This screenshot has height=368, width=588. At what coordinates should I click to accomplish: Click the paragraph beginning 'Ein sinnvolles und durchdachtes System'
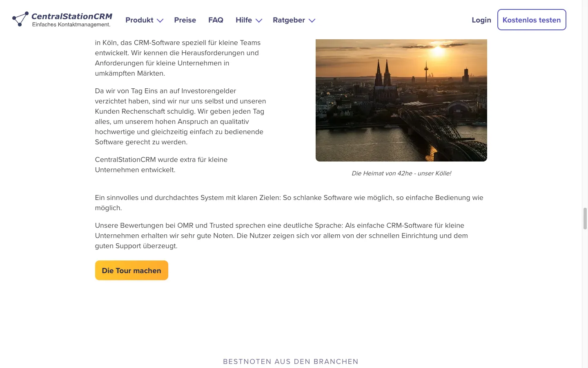click(289, 202)
